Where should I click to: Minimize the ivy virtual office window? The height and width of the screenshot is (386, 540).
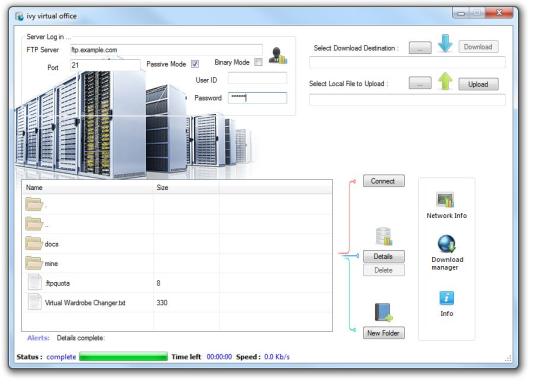(461, 13)
